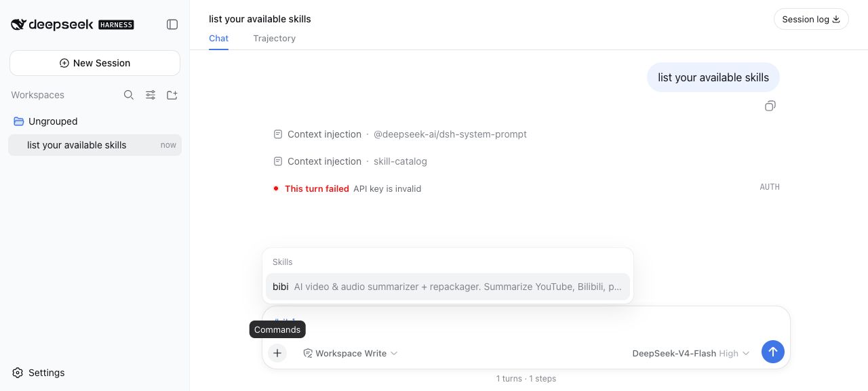Create new workspace folder icon
Image resolution: width=868 pixels, height=391 pixels.
click(x=172, y=95)
